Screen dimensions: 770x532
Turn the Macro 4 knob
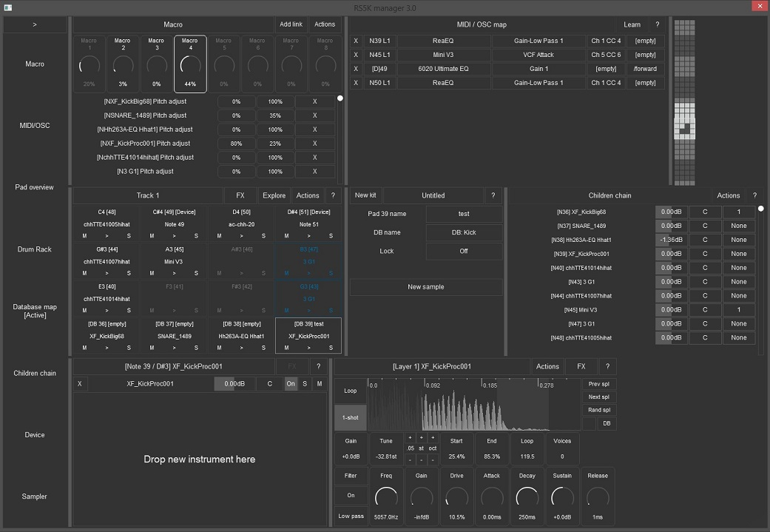(x=190, y=68)
